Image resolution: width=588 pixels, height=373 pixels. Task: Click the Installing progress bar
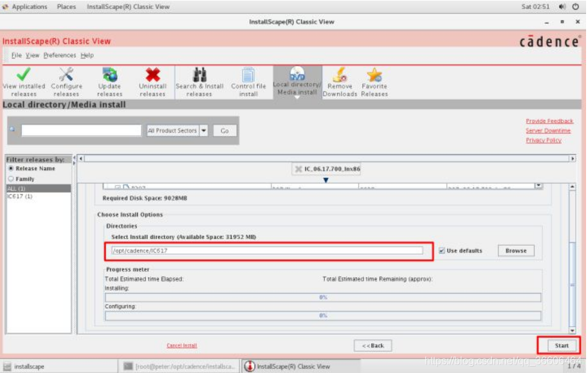pyautogui.click(x=322, y=298)
